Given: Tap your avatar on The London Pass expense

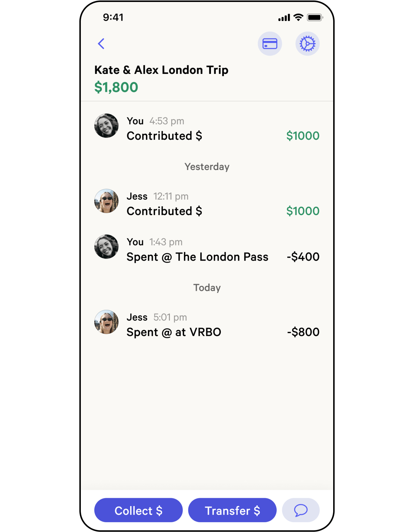Looking at the screenshot, I should coord(106,246).
